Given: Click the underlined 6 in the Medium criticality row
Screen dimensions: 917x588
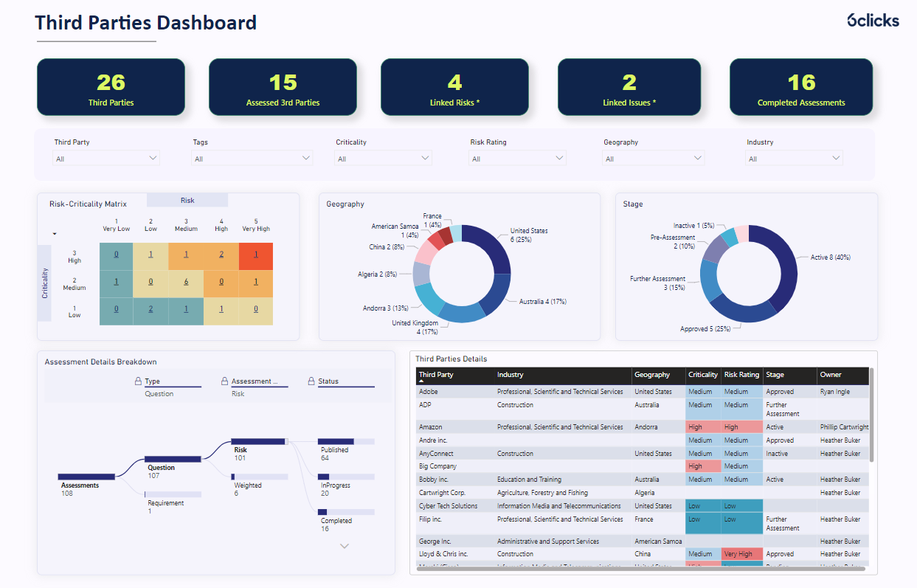Looking at the screenshot, I should (x=187, y=282).
